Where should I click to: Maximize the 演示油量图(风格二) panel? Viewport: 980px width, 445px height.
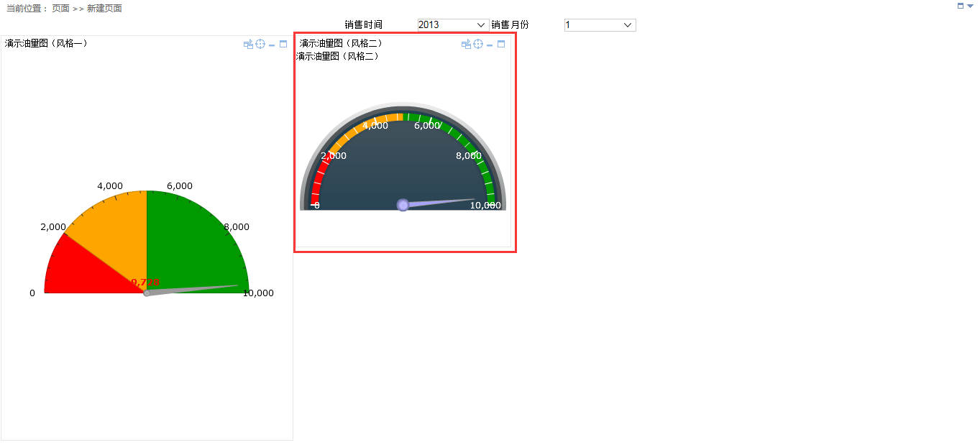pyautogui.click(x=501, y=45)
